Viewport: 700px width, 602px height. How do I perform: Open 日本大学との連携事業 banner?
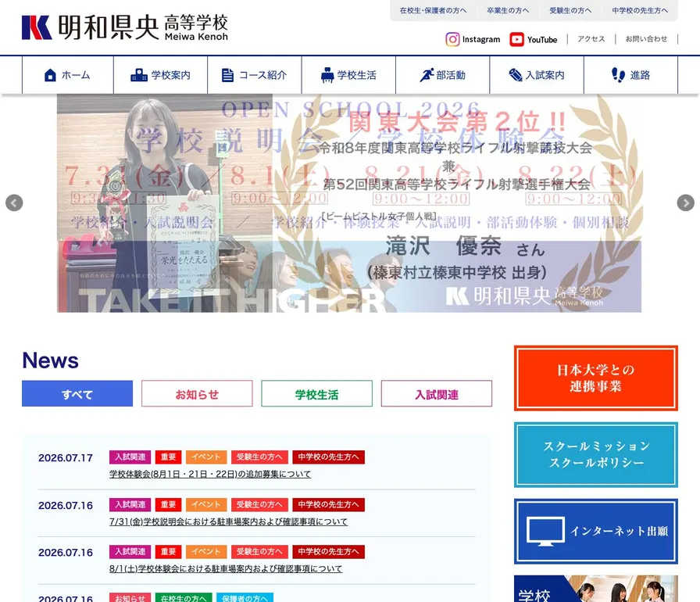click(596, 378)
